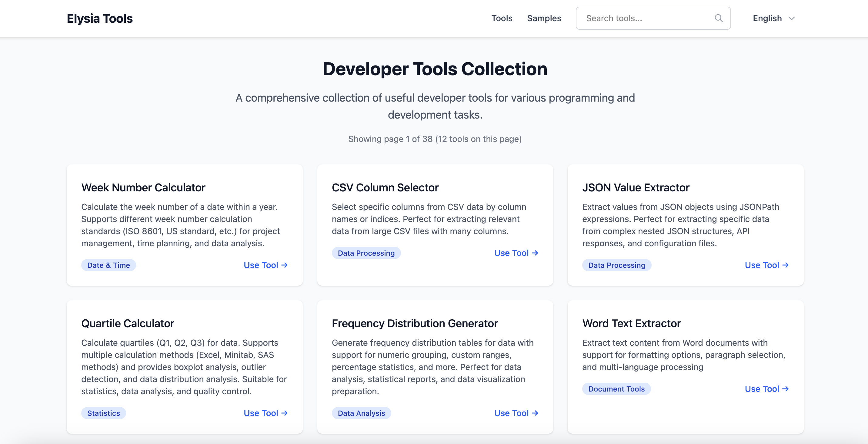Screen dimensions: 868x444
Task: Select the Tools navigation item
Action: tap(502, 18)
